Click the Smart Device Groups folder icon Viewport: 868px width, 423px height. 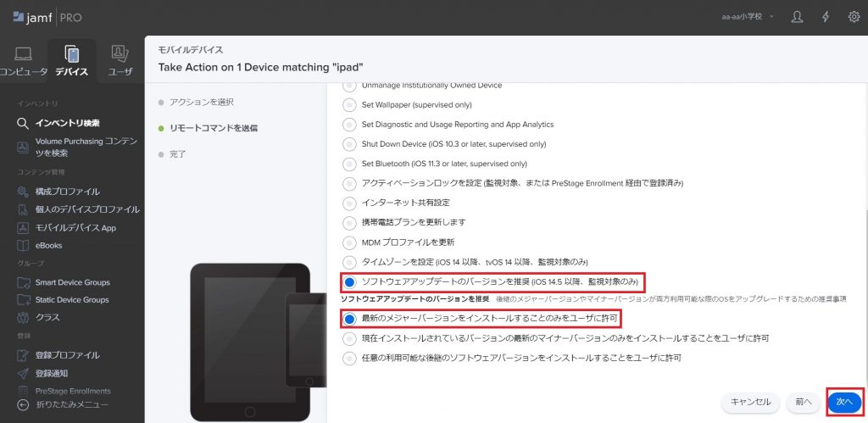(23, 282)
